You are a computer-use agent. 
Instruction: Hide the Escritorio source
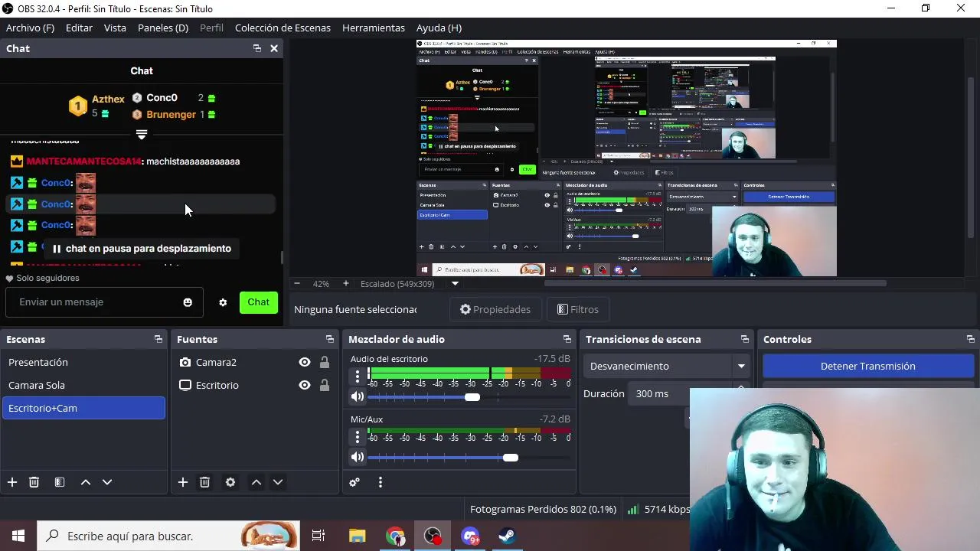click(x=305, y=385)
